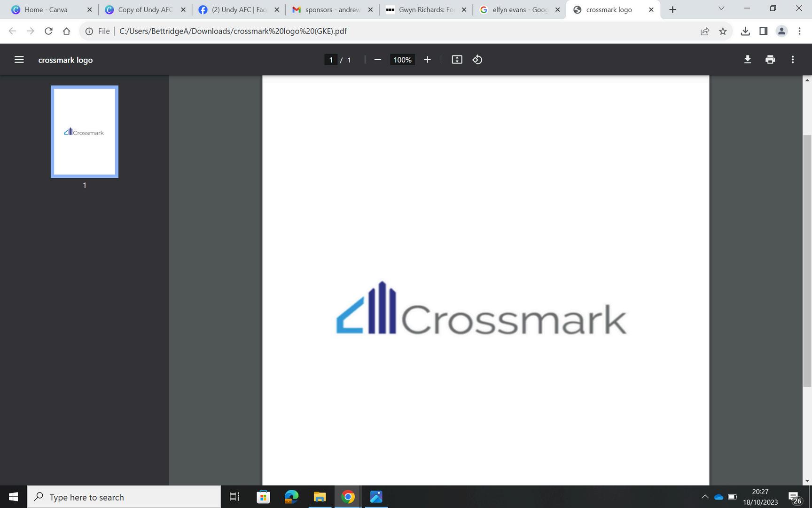Open the Chrome three-dot menu
812x508 pixels.
799,31
